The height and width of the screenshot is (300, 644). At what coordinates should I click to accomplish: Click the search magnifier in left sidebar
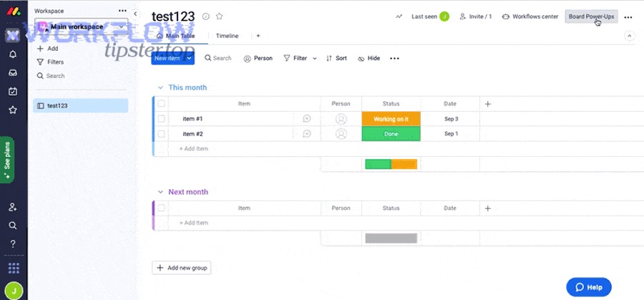[13, 226]
